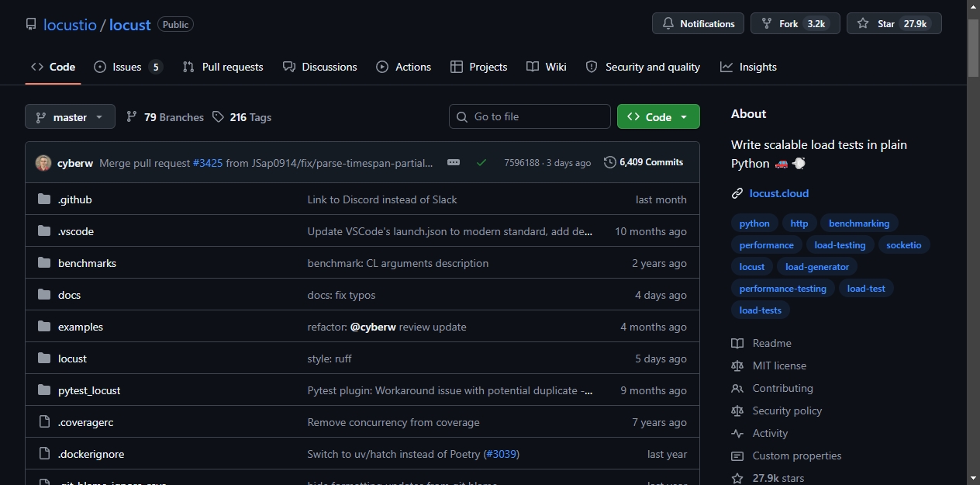Click the Notifications button
The height and width of the screenshot is (485, 980).
coord(698,23)
